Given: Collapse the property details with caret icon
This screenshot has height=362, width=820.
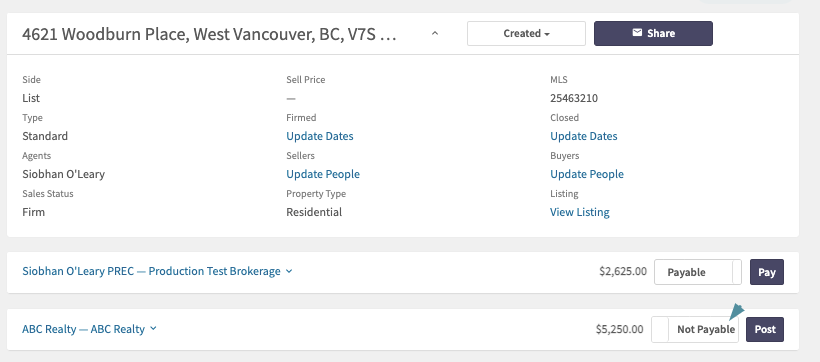Looking at the screenshot, I should (435, 33).
